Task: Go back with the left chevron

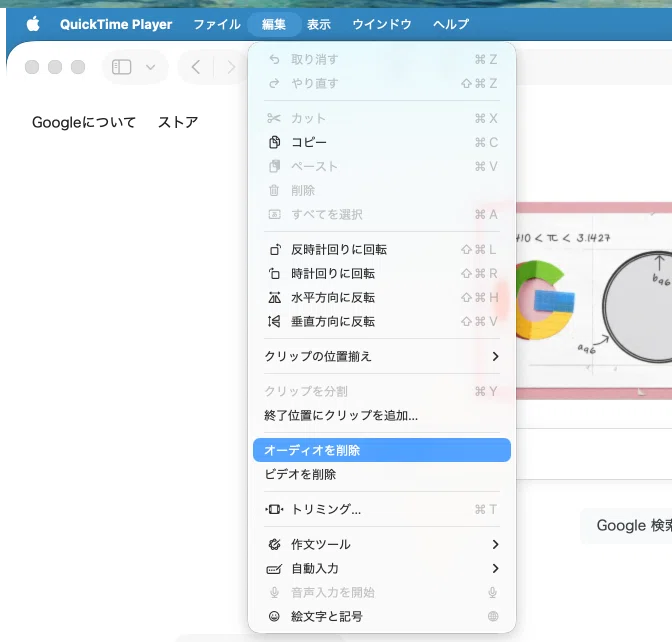Action: pos(196,67)
